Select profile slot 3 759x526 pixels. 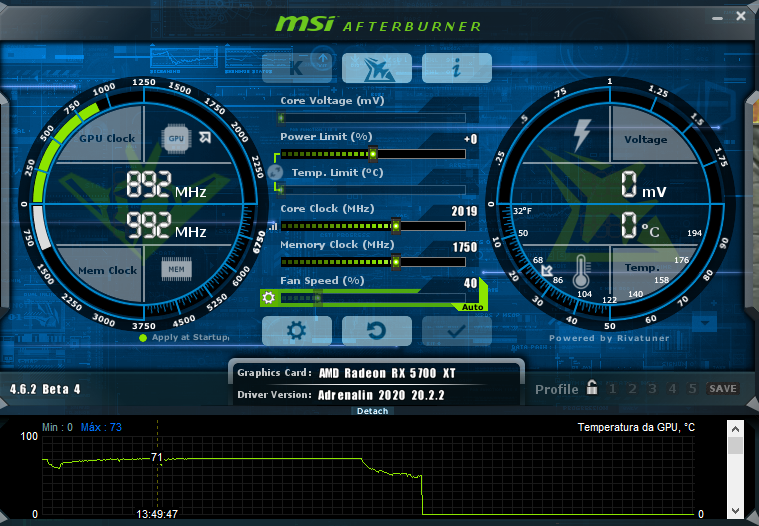click(653, 389)
